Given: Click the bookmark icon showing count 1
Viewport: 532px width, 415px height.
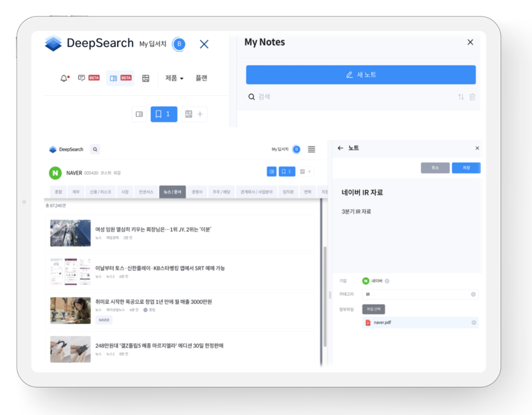Looking at the screenshot, I should click(x=163, y=113).
